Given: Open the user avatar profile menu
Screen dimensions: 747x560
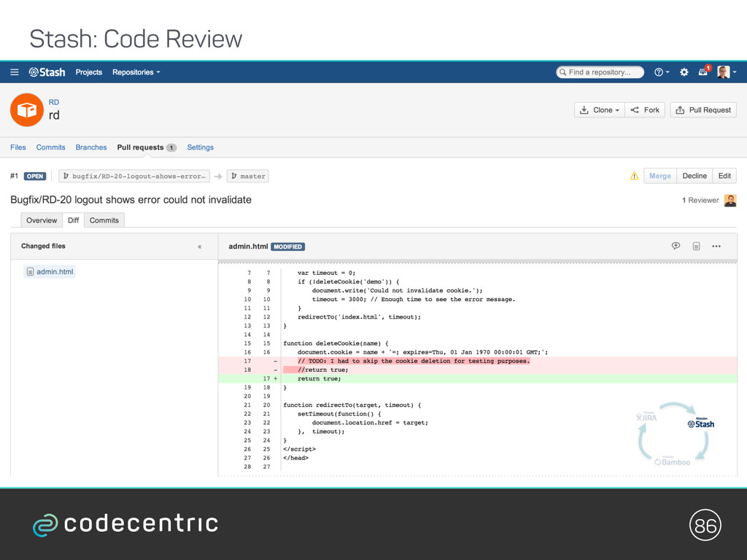Looking at the screenshot, I should [x=727, y=72].
